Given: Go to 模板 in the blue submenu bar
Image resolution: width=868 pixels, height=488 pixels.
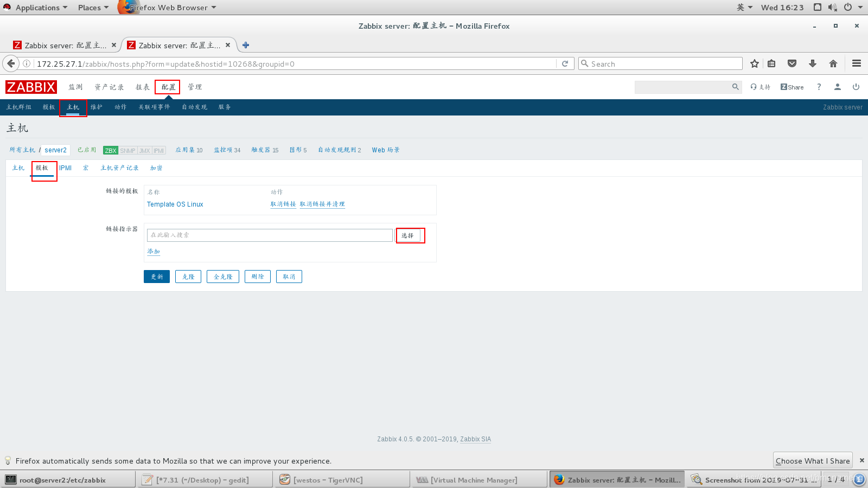Looking at the screenshot, I should pyautogui.click(x=49, y=107).
